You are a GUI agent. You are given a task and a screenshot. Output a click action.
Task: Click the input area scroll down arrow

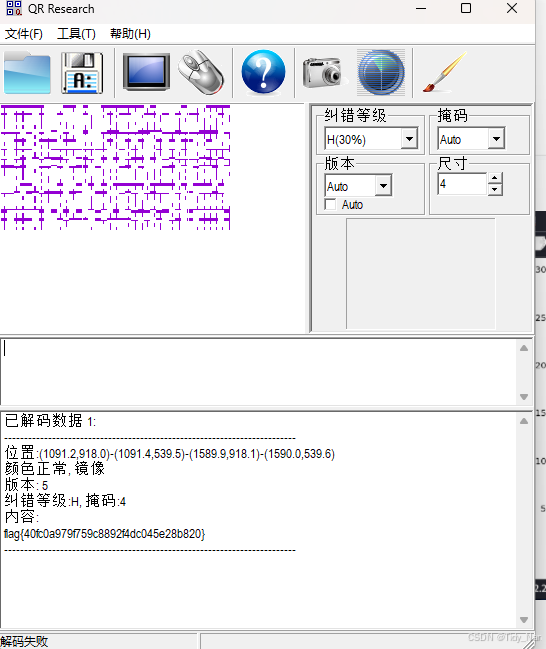524,397
